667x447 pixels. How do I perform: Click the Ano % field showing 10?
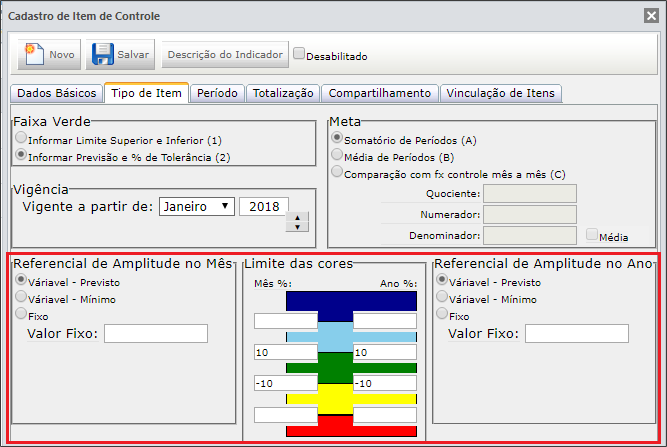[385, 352]
